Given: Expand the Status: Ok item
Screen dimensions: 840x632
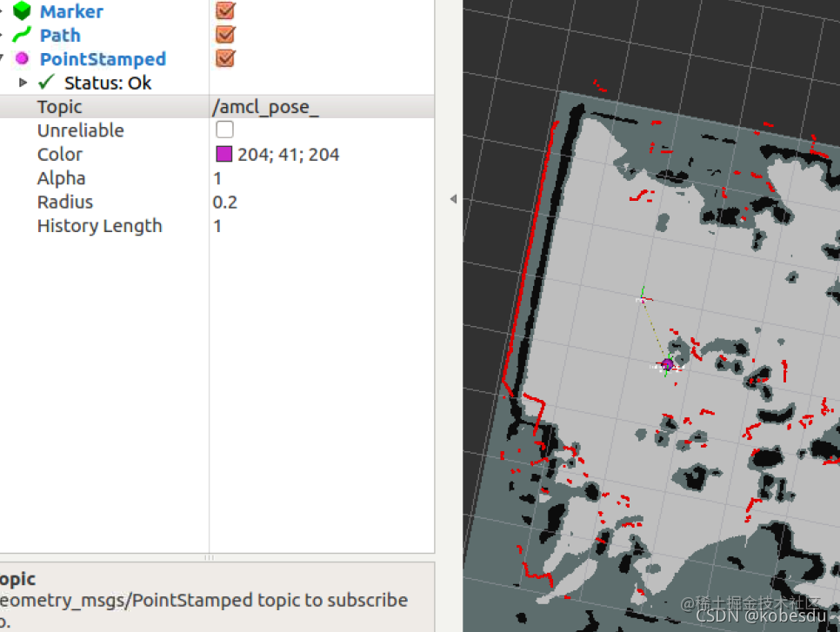Looking at the screenshot, I should 23,83.
